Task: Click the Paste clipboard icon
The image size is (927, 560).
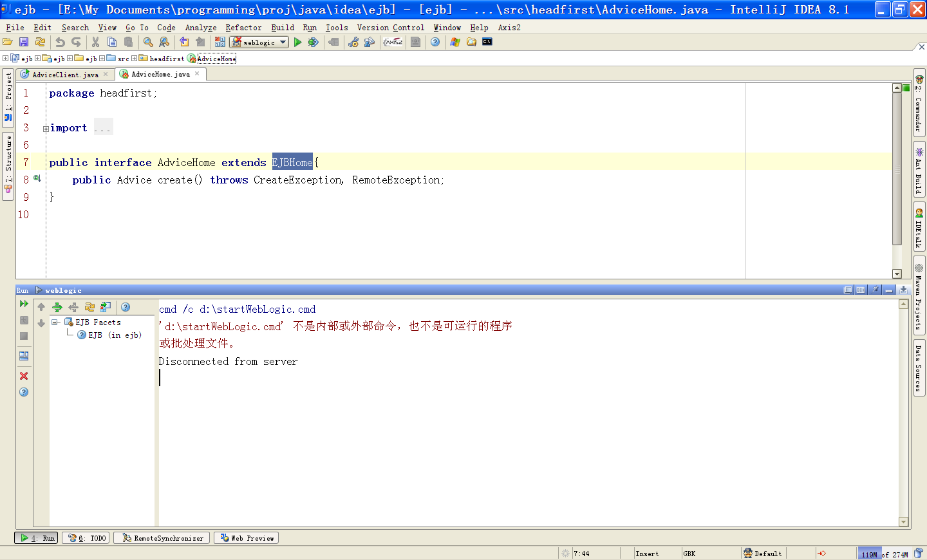Action: click(128, 42)
